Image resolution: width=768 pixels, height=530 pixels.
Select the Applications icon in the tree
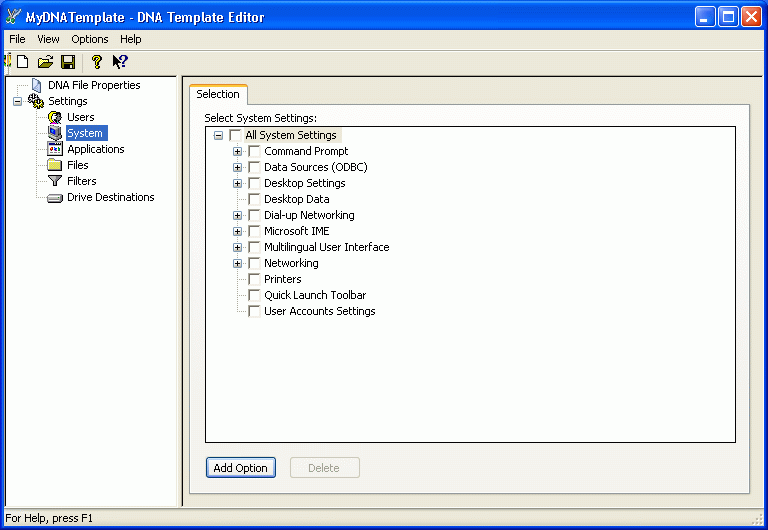coord(55,149)
